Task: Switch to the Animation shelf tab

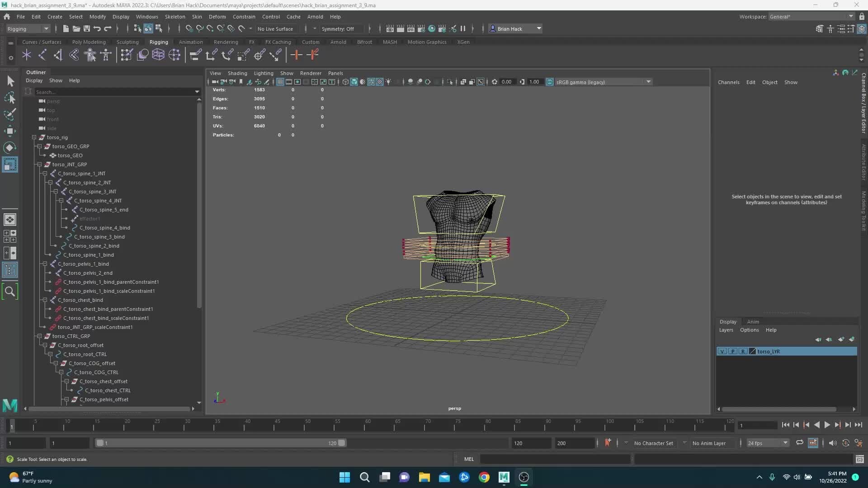Action: click(190, 42)
